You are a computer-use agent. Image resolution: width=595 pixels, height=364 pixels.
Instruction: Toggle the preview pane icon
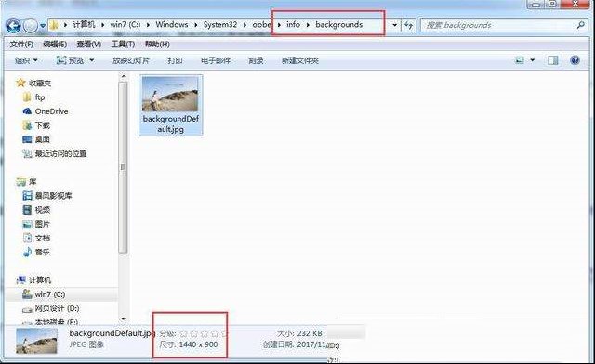click(552, 60)
